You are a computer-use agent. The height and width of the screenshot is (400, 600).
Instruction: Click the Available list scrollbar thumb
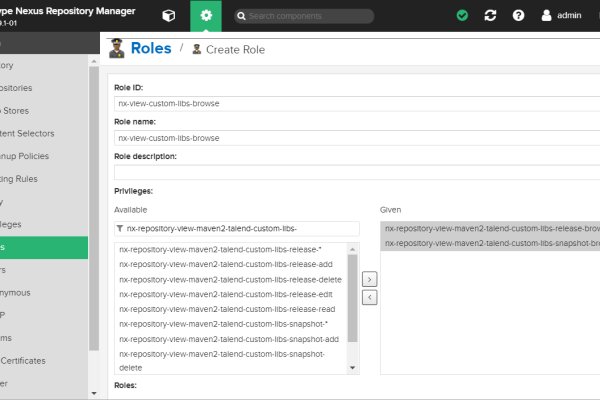[352, 298]
